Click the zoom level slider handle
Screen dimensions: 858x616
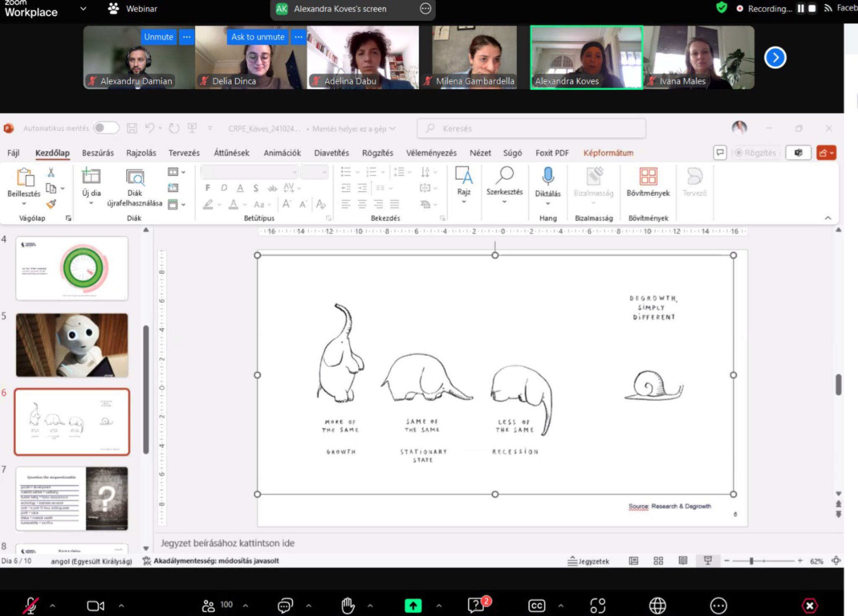tap(752, 561)
